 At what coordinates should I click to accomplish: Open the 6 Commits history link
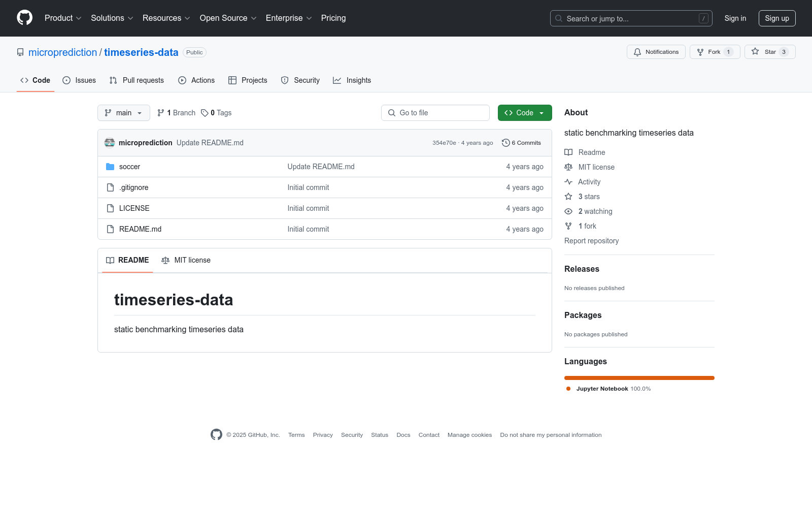tap(521, 143)
